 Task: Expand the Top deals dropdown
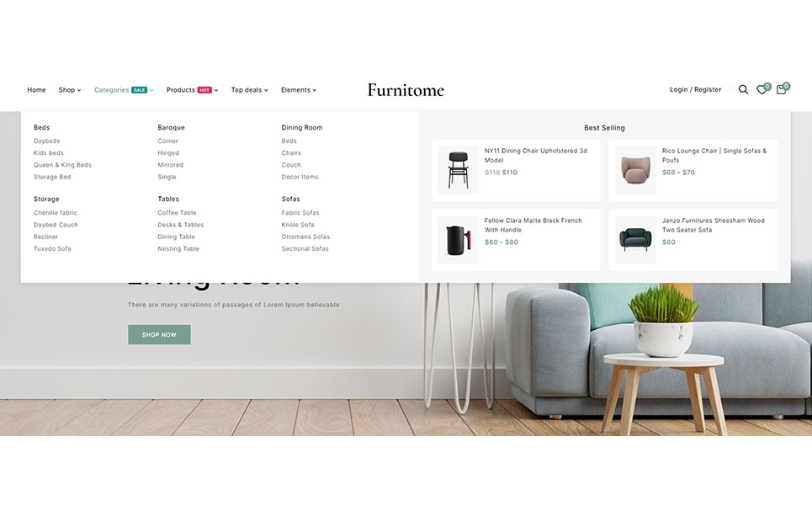[x=250, y=90]
